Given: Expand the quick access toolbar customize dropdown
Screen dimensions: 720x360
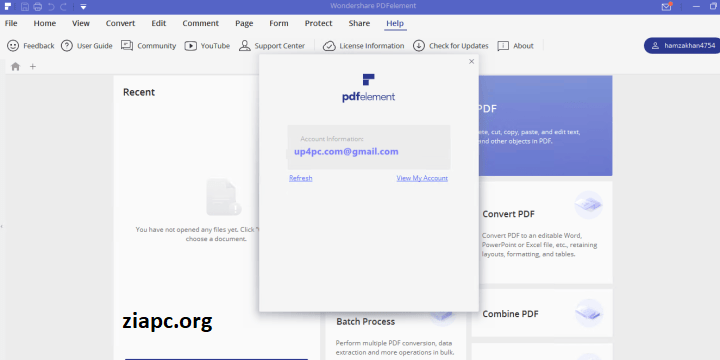Looking at the screenshot, I should coord(83,7).
